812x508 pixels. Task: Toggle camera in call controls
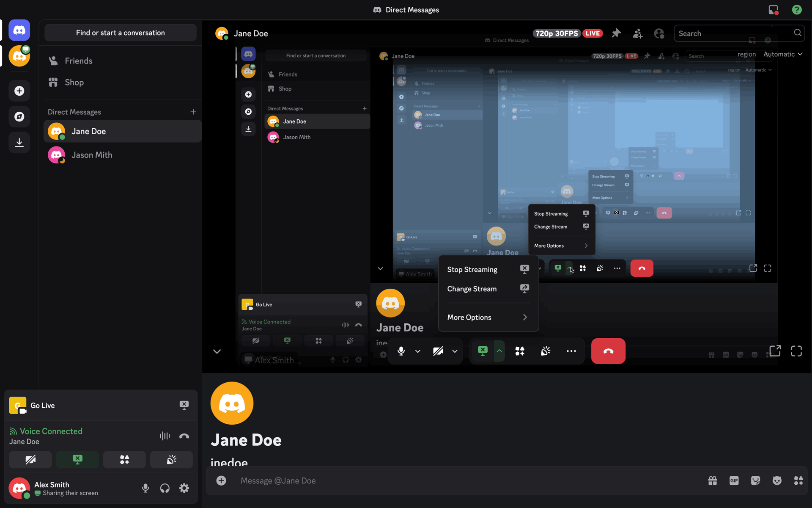tap(438, 351)
